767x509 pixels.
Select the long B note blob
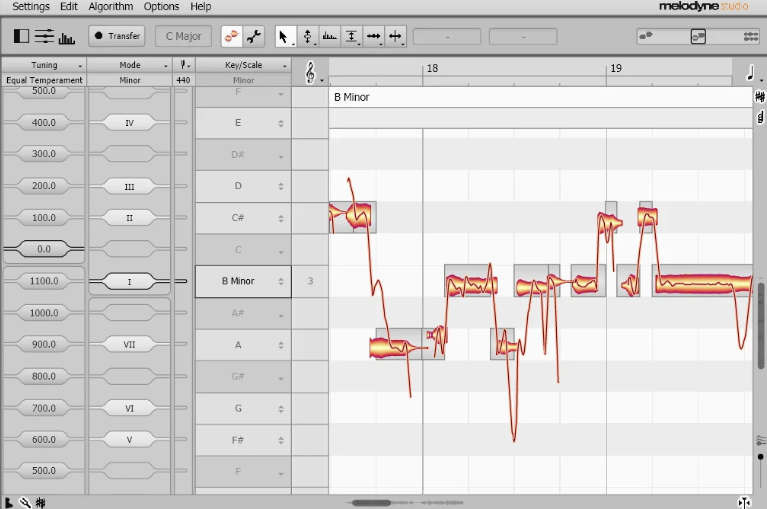[x=702, y=283]
